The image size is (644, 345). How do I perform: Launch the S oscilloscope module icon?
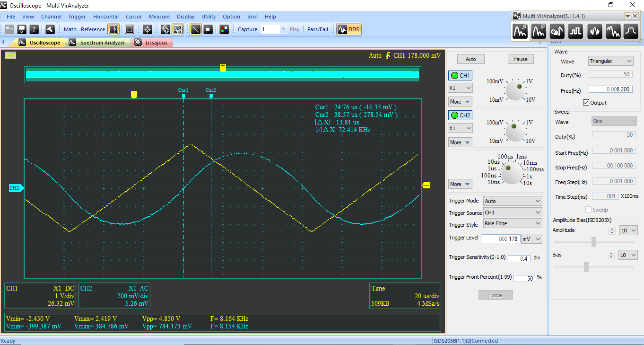click(521, 31)
